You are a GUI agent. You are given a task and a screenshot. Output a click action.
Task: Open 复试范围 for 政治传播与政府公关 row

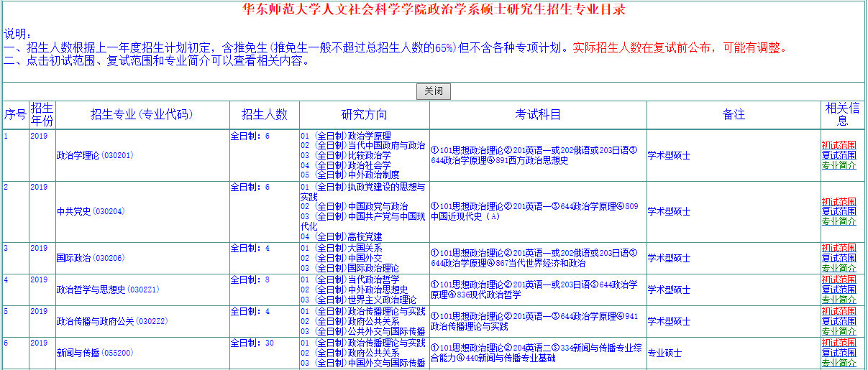click(839, 321)
